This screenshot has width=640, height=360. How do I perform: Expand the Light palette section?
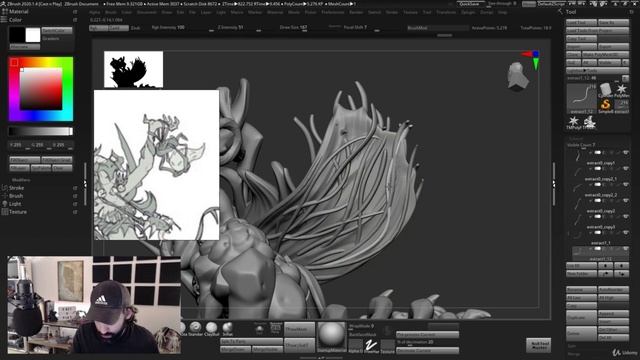click(x=15, y=204)
